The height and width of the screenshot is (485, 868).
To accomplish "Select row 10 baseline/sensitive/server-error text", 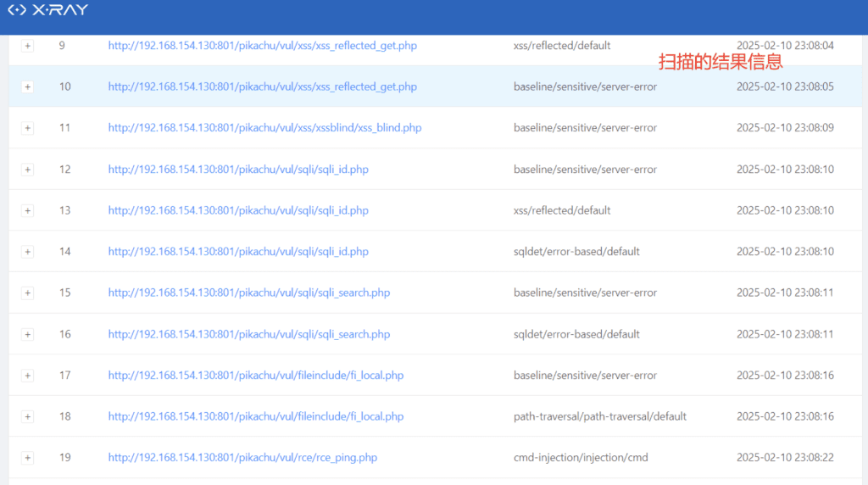I will click(585, 86).
